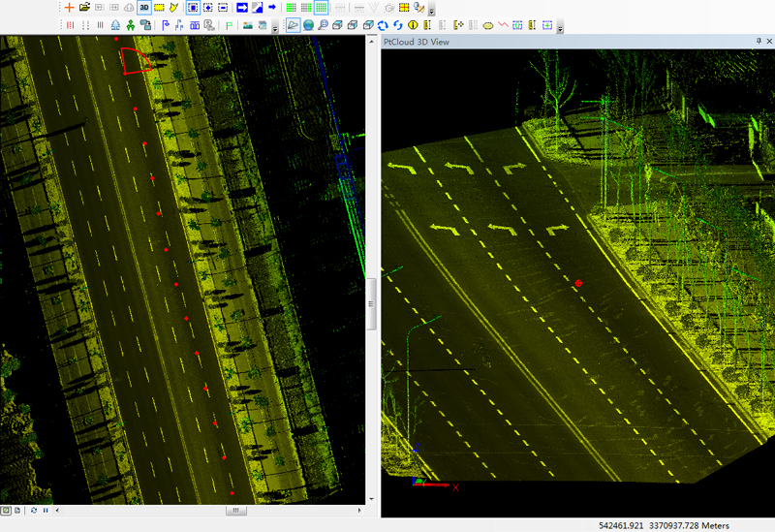Screen dimensions: 775x532
Task: Open file with the yellow folder icon
Action: click(84, 7)
